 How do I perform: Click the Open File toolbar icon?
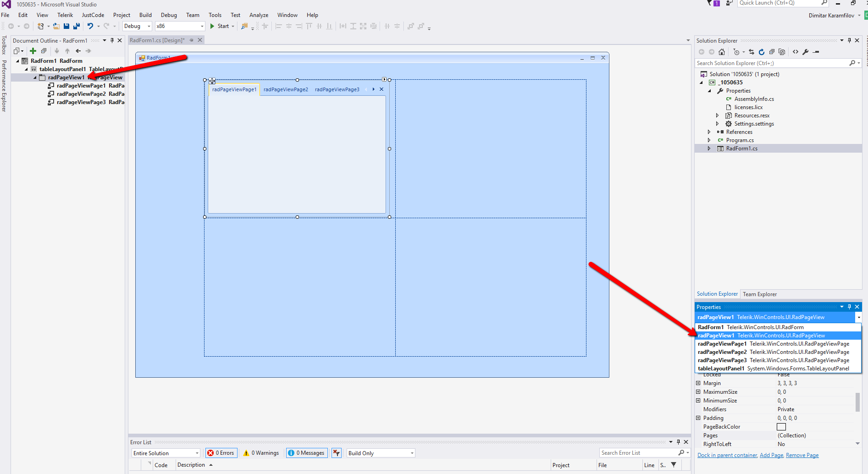coord(56,26)
